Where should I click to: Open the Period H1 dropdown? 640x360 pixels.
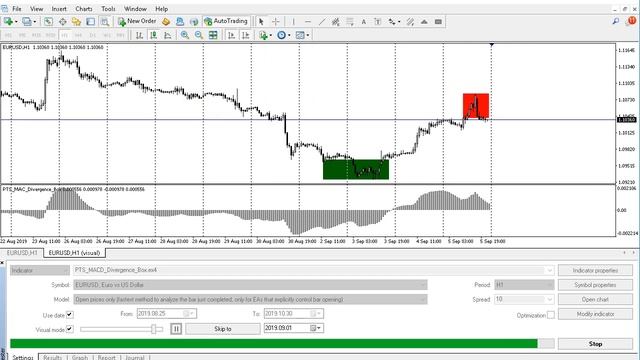[524, 285]
